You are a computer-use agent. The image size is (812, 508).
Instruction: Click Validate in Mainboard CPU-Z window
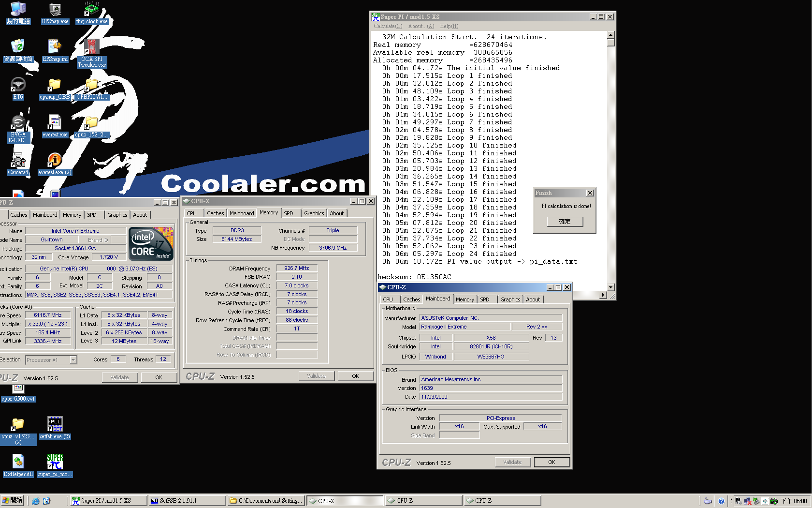click(x=512, y=462)
